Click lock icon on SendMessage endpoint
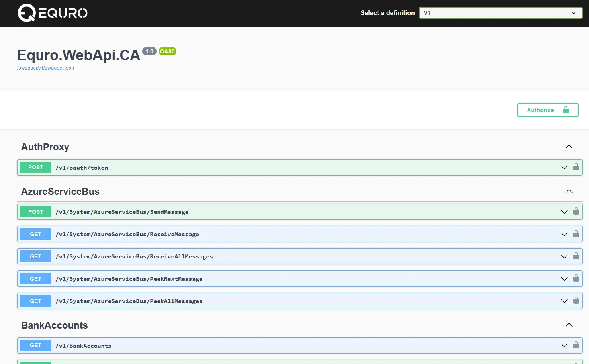Screen dimensions: 589x364 576,211
